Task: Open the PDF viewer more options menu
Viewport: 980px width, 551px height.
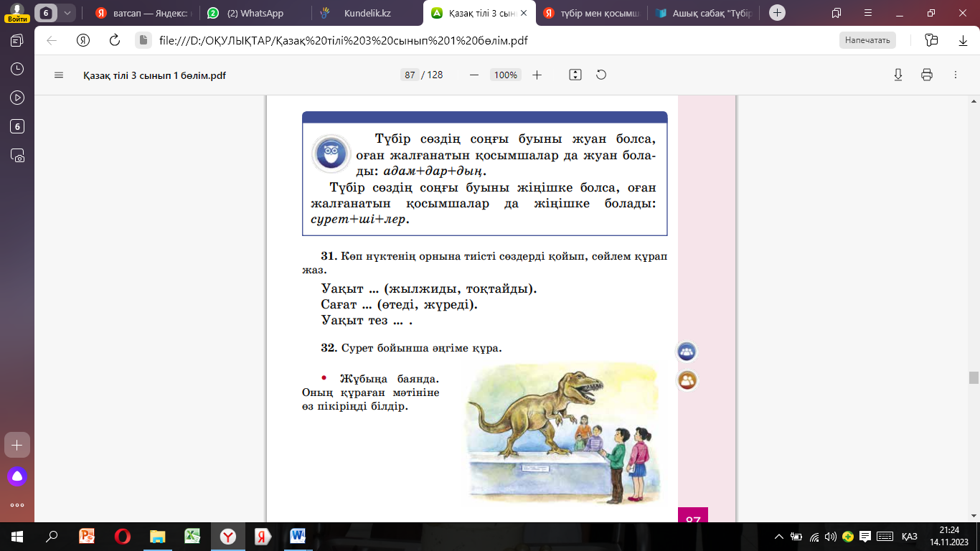Action: [955, 75]
